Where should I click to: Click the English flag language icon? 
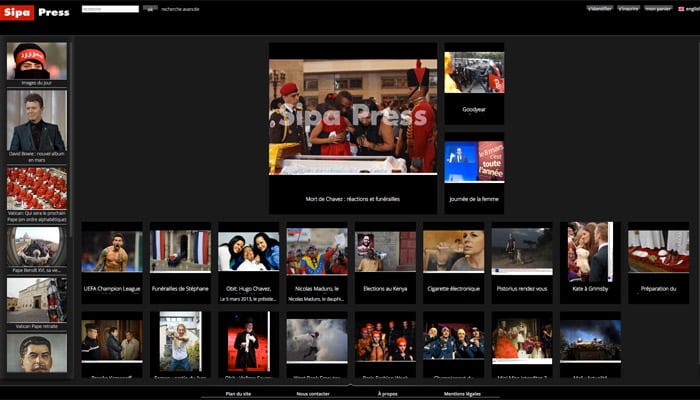(x=680, y=8)
